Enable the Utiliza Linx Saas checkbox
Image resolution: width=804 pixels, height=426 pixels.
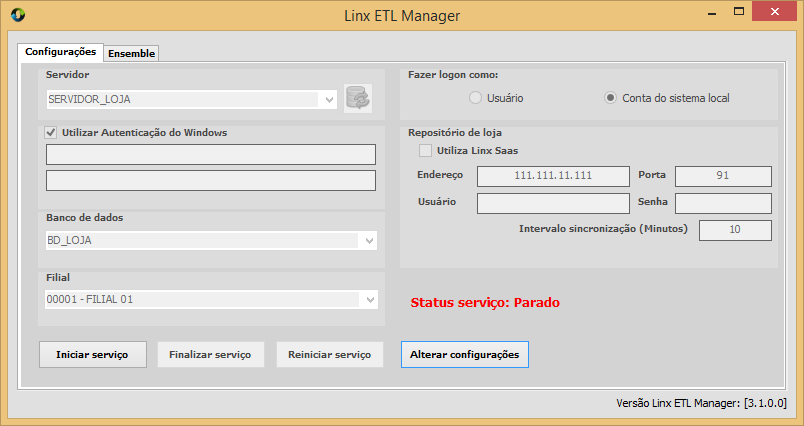coord(425,151)
